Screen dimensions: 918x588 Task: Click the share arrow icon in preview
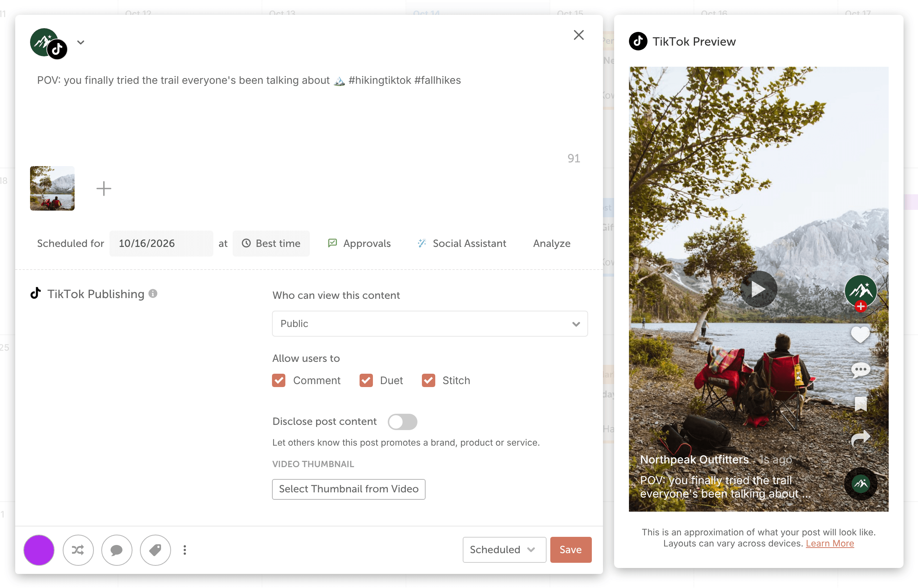pos(860,438)
